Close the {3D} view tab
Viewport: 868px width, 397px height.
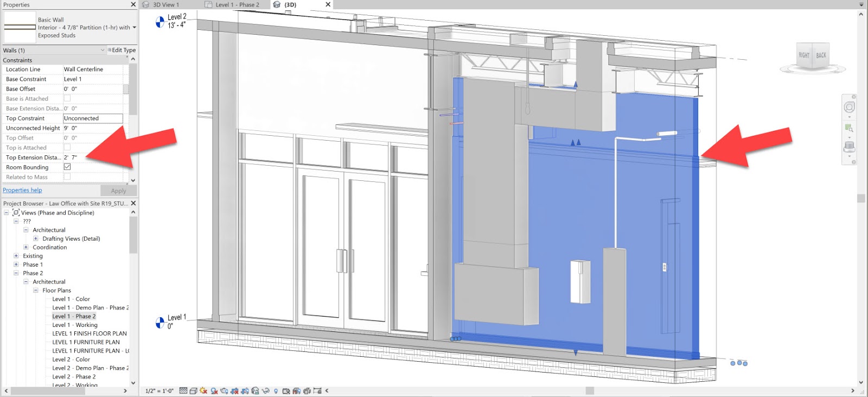[x=328, y=4]
